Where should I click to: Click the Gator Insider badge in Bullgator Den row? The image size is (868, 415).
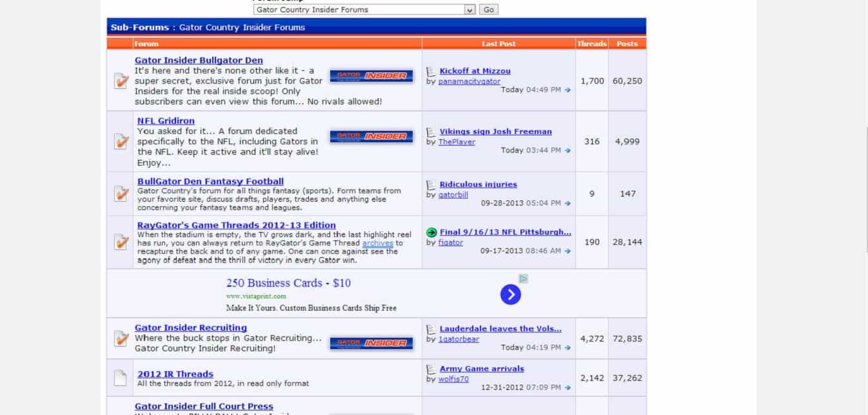pyautogui.click(x=371, y=76)
